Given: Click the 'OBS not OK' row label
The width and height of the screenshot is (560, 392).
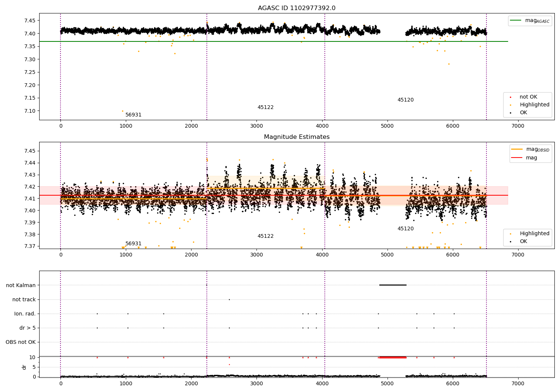Looking at the screenshot, I should click(x=21, y=342).
